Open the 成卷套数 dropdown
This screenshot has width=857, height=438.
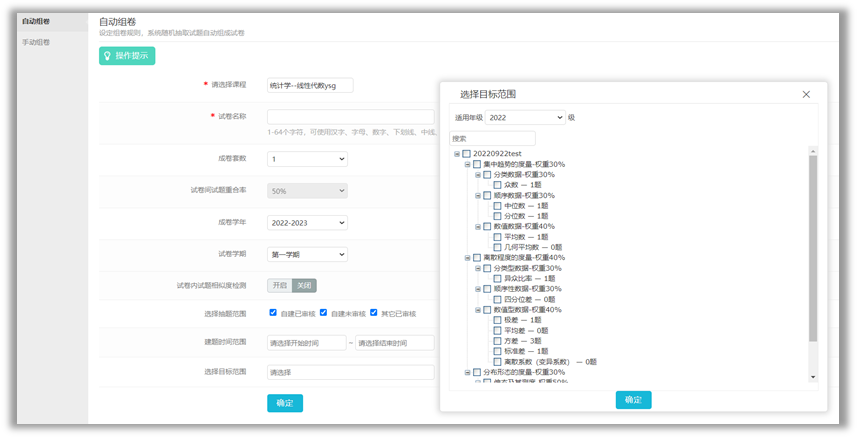[x=307, y=158]
